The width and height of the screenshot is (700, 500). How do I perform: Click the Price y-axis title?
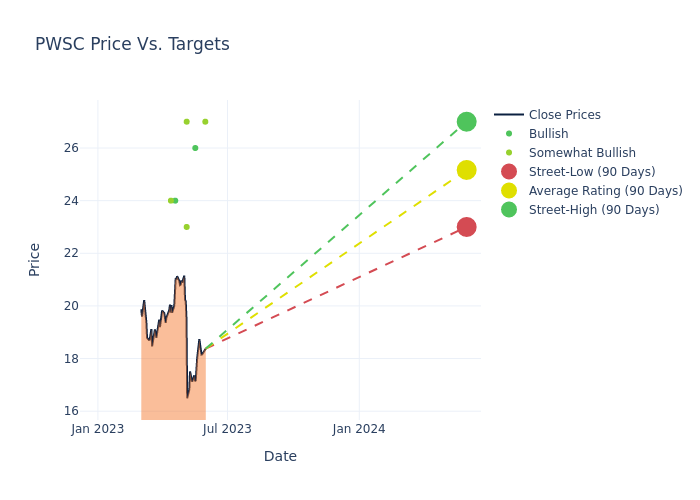tap(35, 259)
